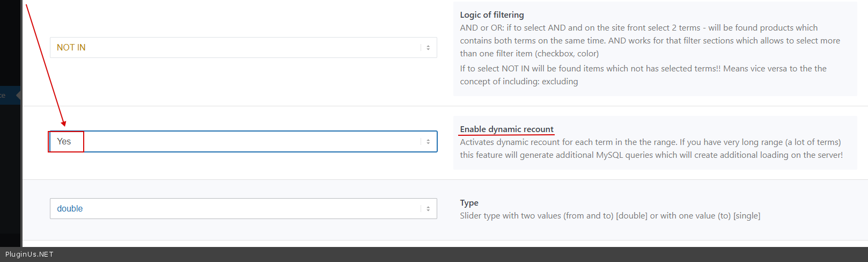Click the red arrowhead above Yes field
This screenshot has width=868, height=262.
pos(63,123)
